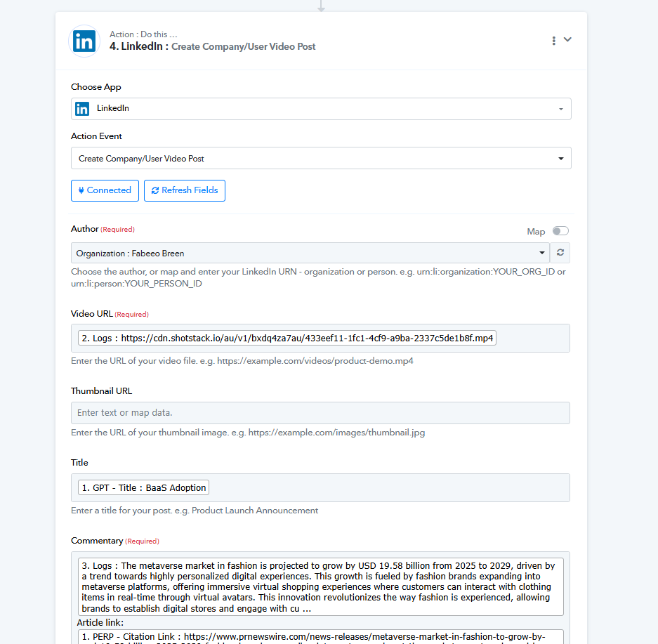Click the Author help text about LinkedIn URN
Viewport: 658px width, 644px height.
click(x=318, y=277)
